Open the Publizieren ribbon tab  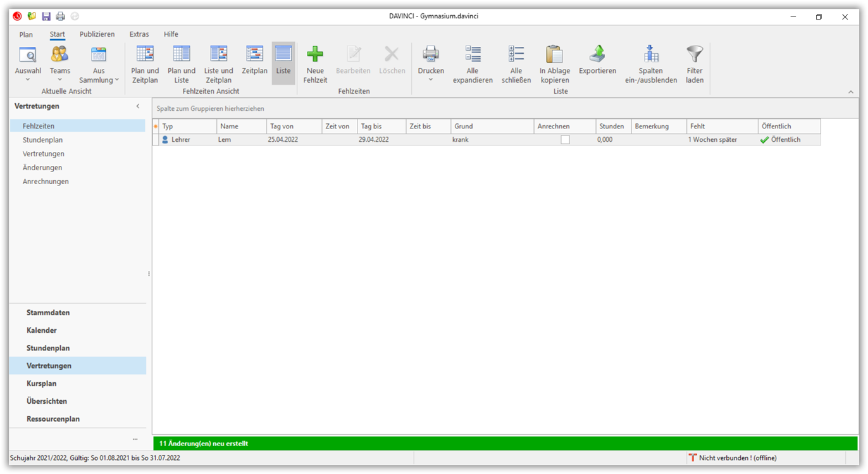click(x=97, y=34)
